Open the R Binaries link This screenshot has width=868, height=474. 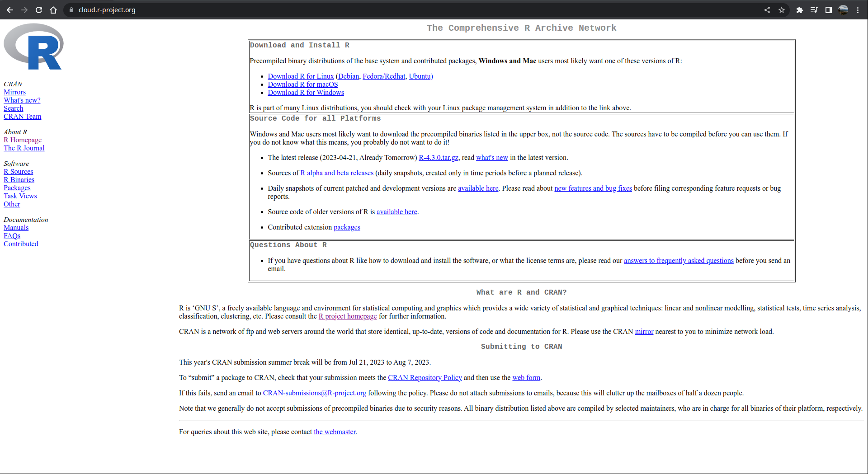point(19,180)
